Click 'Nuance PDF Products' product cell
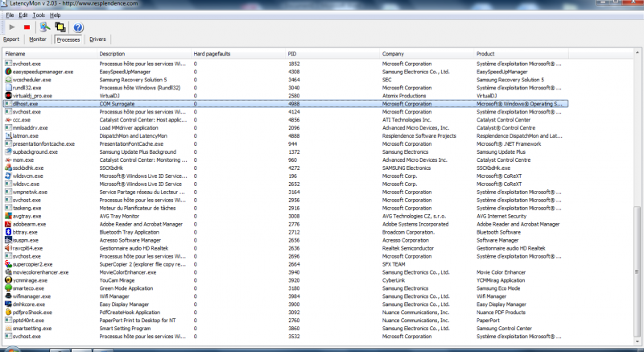 (501, 313)
